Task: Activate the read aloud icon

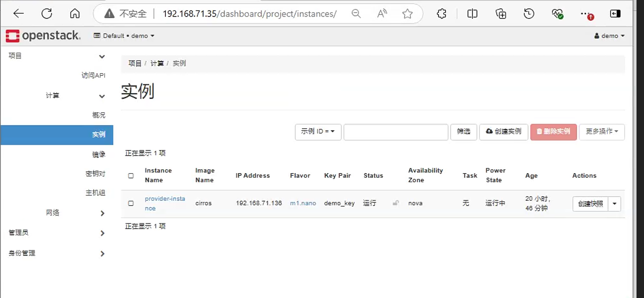Action: tap(382, 14)
